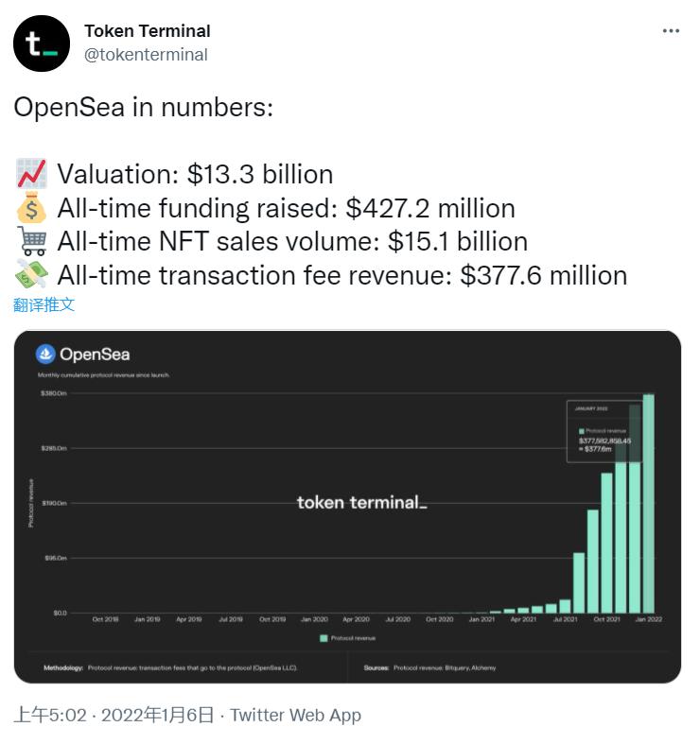Click the green Protocol revenue legend swatch
Image resolution: width=700 pixels, height=744 pixels.
pos(324,638)
